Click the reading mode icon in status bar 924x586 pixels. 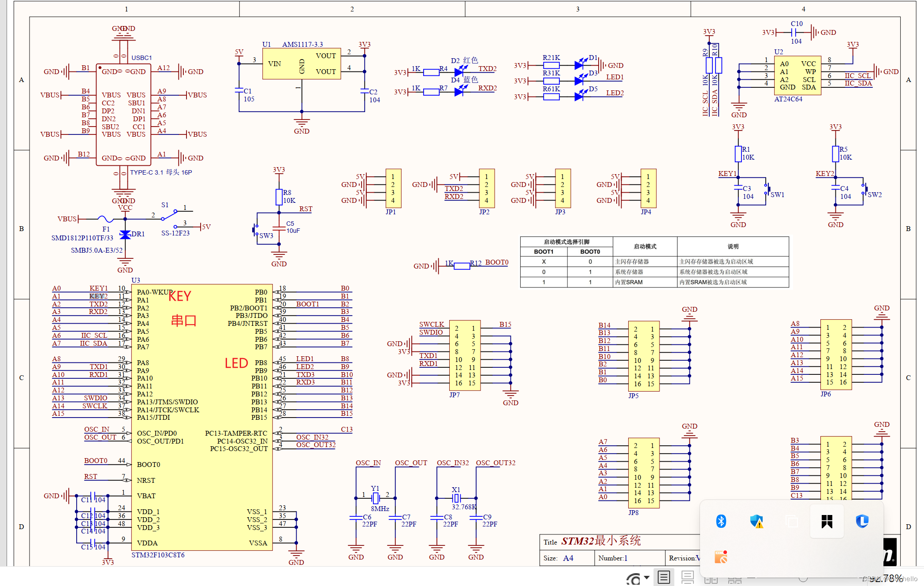633,579
